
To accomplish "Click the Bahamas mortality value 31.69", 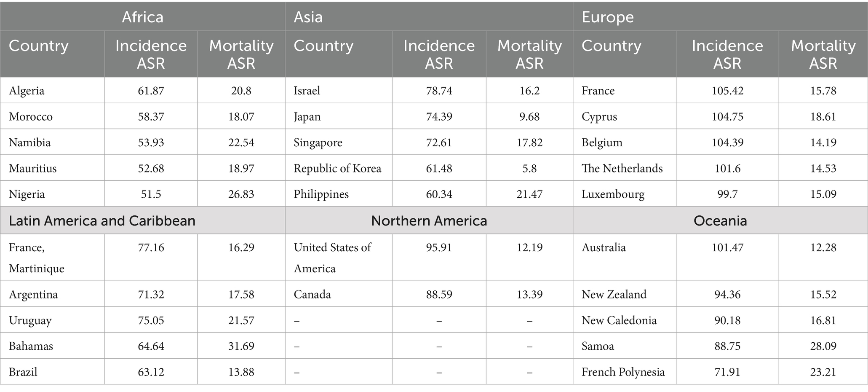I will [x=241, y=346].
